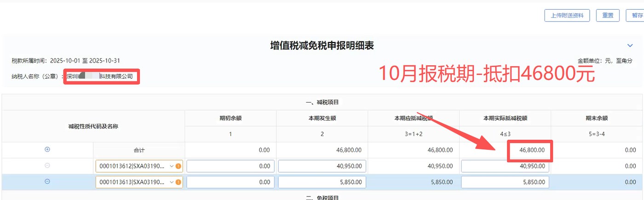Open the 0001013613|SXA03190 code dropdown

139,182
